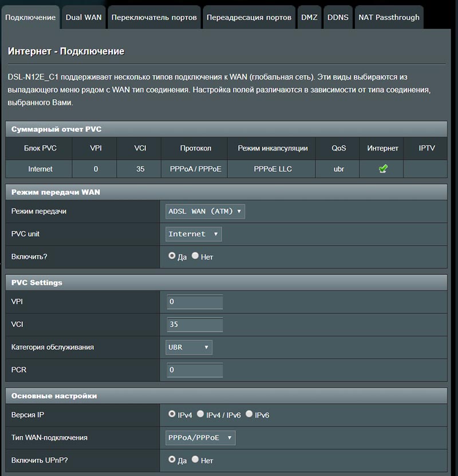
Task: Click the Категория обслуживания label
Action: pos(53,347)
